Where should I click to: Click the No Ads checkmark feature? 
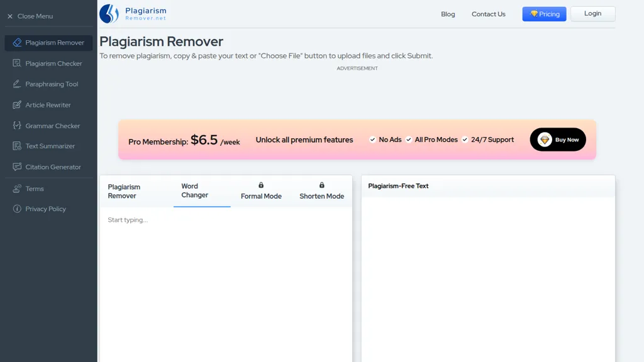click(x=386, y=140)
